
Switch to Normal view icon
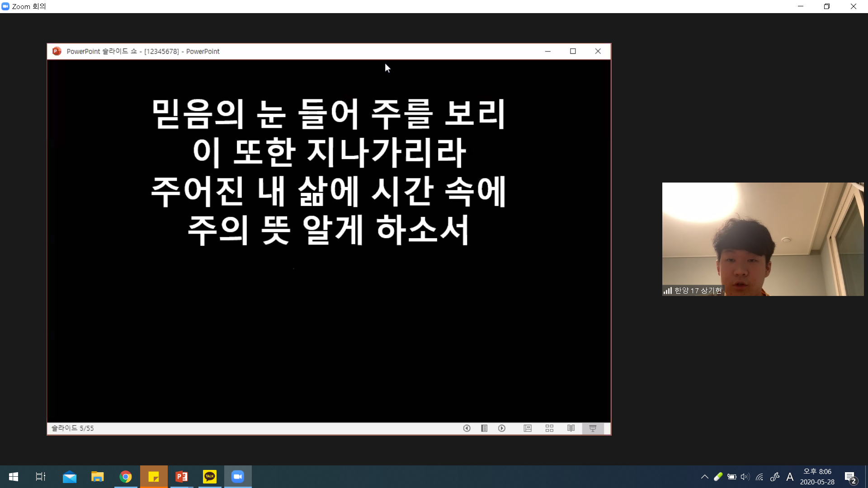tap(528, 428)
